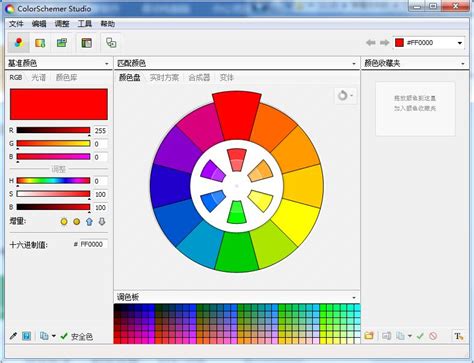Click the favorites rename tag icon

click(387, 336)
